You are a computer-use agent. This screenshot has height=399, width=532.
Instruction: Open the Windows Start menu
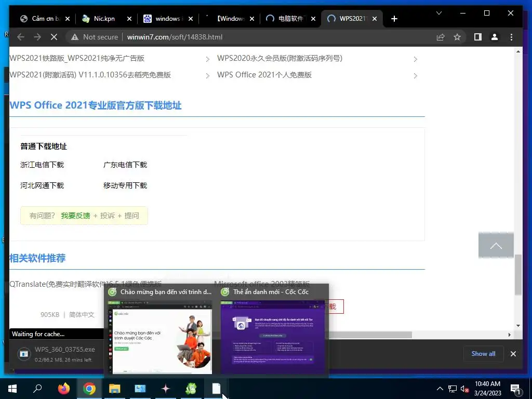(12, 389)
